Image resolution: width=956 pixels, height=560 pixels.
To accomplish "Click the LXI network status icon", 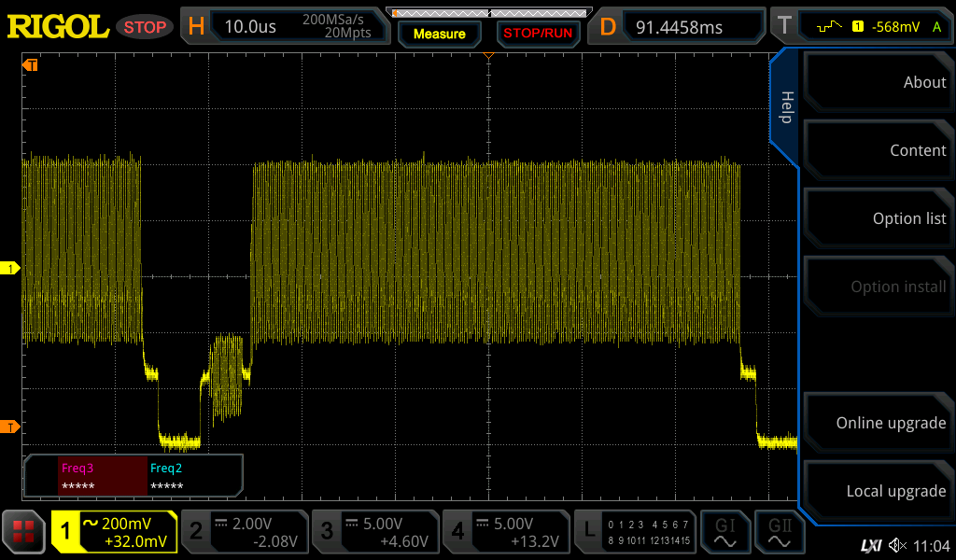I will [x=870, y=545].
